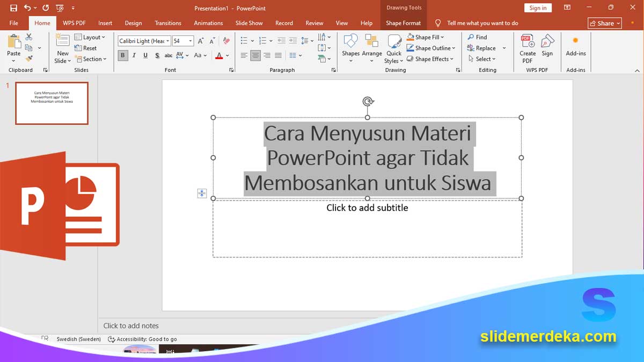Switch to the Shape Format tab
644x362 pixels.
click(x=404, y=23)
